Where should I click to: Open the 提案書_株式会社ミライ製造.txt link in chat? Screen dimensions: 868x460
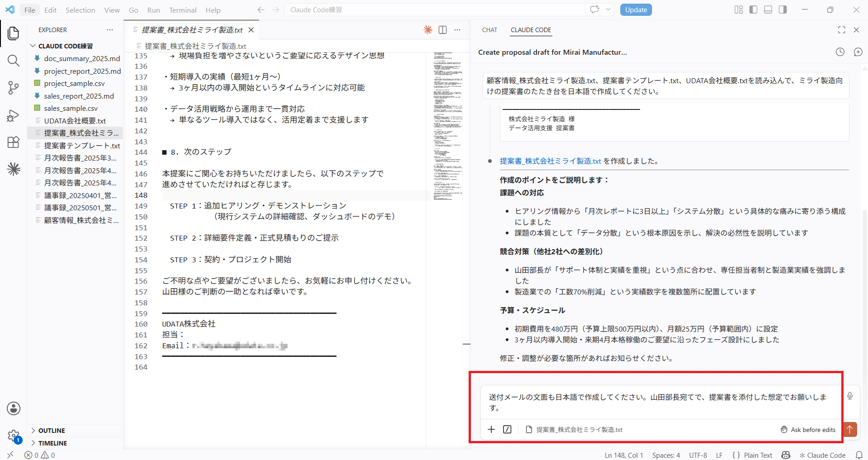point(550,161)
